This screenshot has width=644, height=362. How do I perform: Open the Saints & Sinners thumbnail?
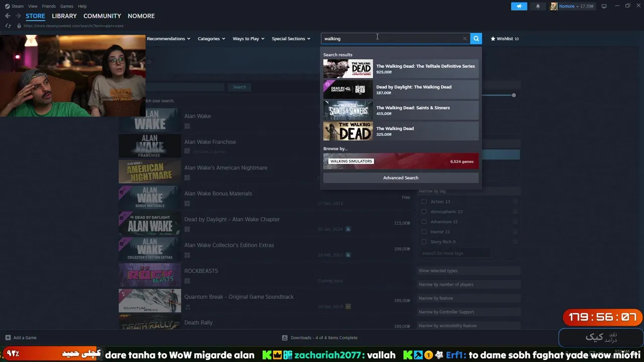pos(348,110)
